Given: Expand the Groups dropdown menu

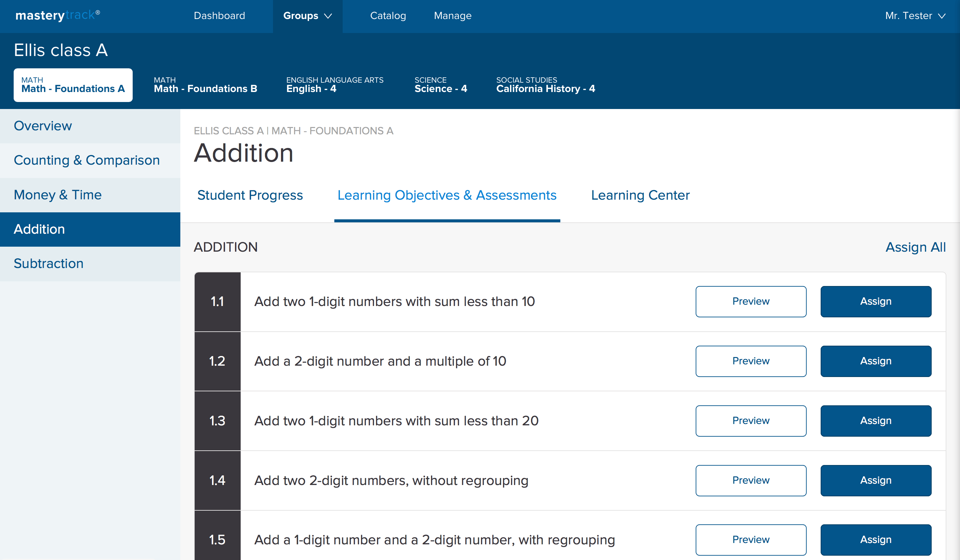Looking at the screenshot, I should [307, 16].
